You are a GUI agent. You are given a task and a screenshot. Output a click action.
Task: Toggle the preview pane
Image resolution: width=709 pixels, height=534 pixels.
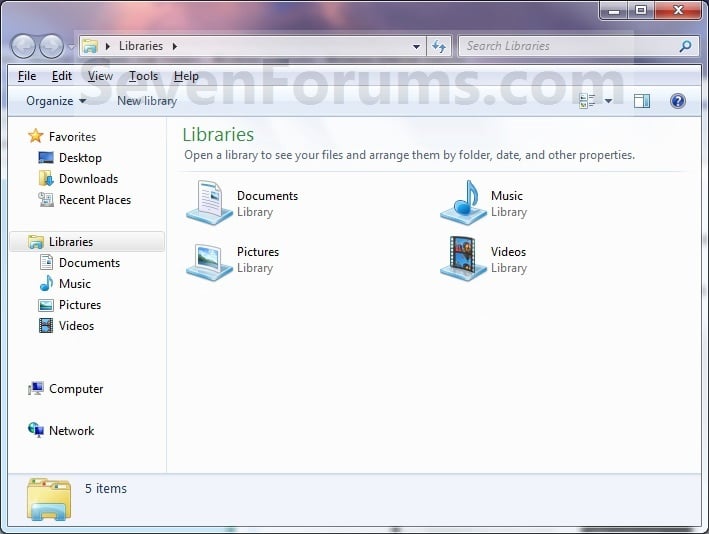tap(642, 101)
